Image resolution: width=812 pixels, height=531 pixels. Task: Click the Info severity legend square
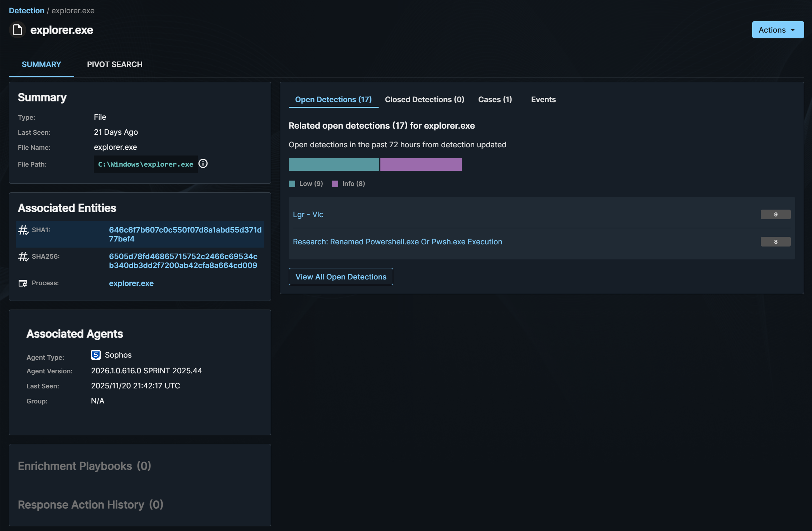[335, 184]
